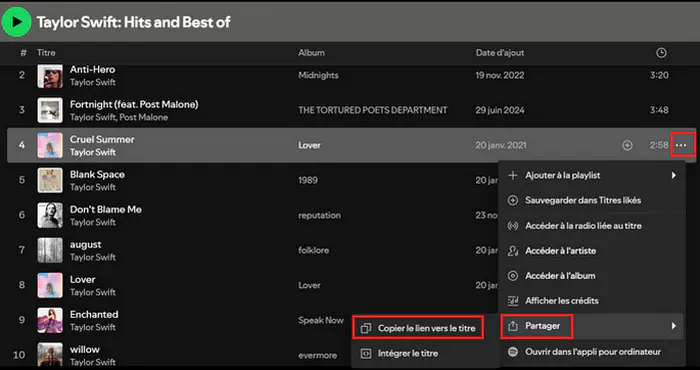Viewport: 700px width, 370px height.
Task: Open the Enchanted track title
Action: [x=94, y=314]
